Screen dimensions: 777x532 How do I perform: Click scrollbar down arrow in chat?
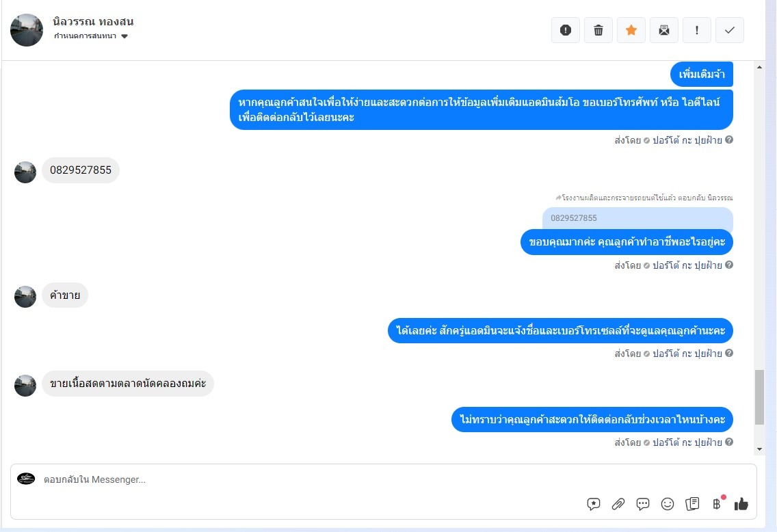[759, 449]
